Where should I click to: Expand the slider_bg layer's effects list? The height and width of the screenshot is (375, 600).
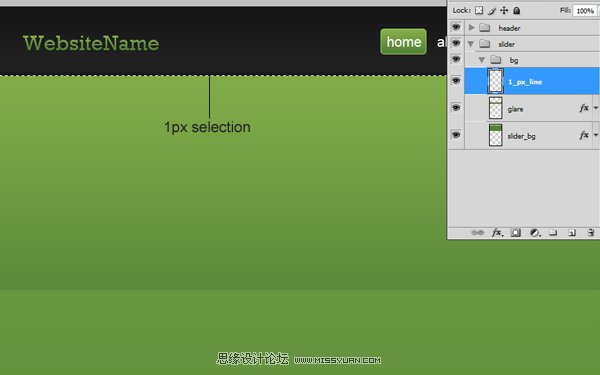click(596, 135)
